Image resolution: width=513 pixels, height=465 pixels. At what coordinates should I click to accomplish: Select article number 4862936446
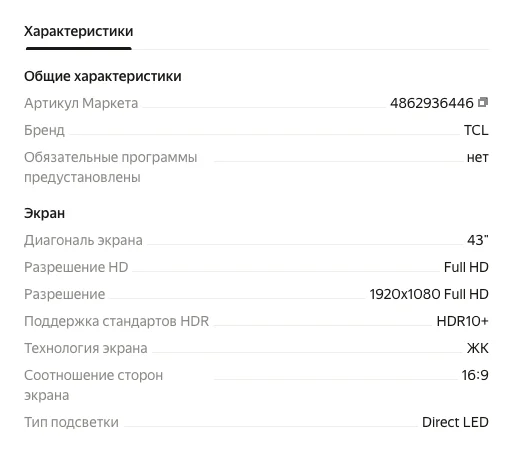[x=432, y=103]
